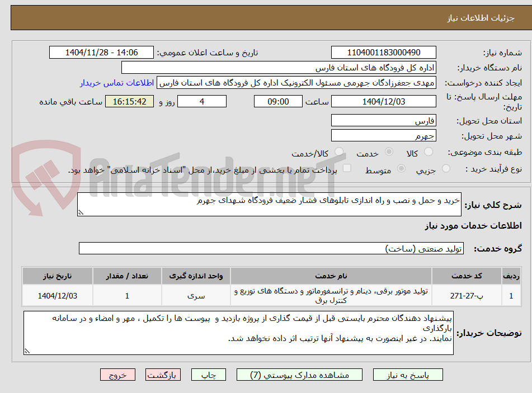
Task: Click the page title جزئیات اطلاعات نیاز
Action: click(x=481, y=18)
